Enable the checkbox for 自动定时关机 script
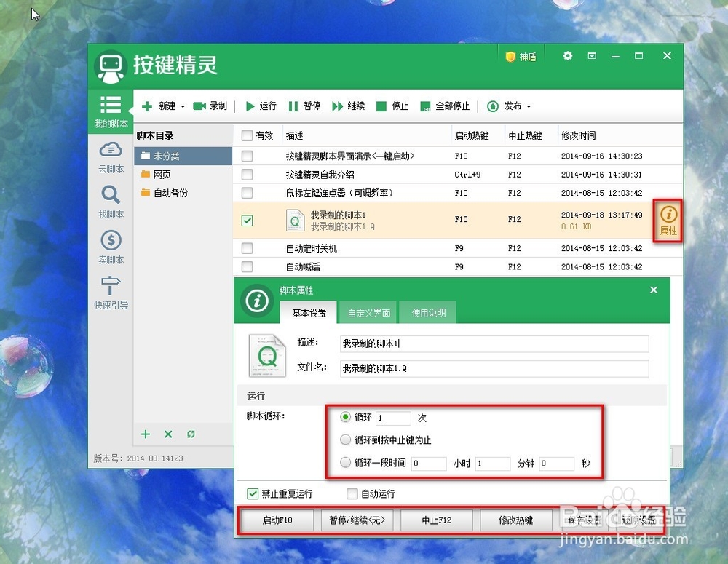 click(246, 248)
